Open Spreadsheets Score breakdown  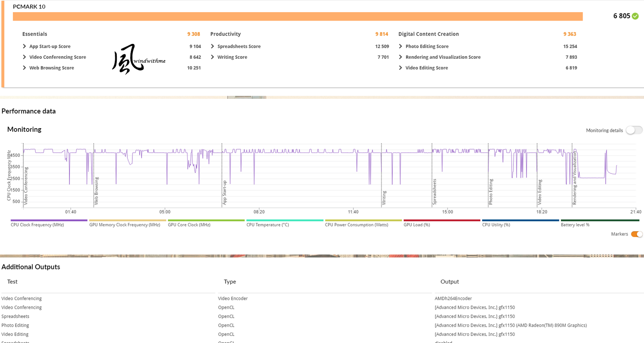tap(213, 47)
